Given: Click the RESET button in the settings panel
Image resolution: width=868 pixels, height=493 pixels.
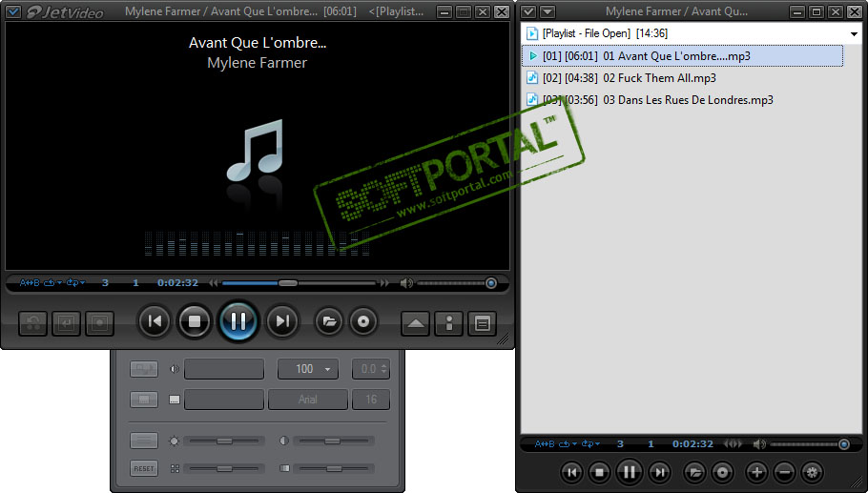Looking at the screenshot, I should 144,468.
